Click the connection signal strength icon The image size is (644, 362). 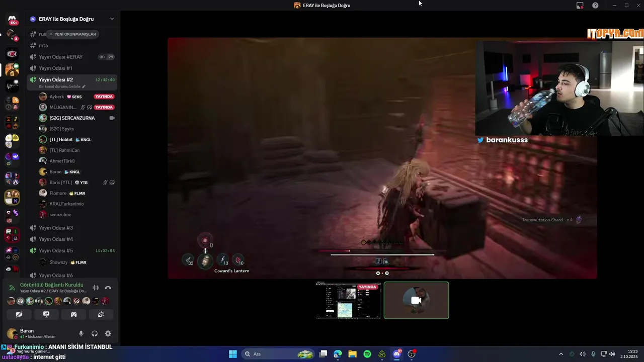12,288
